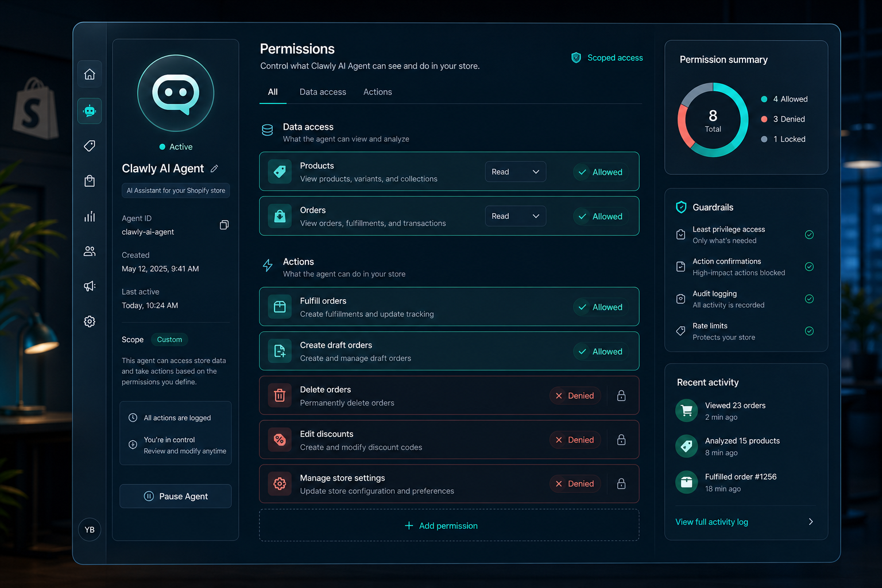Image resolution: width=882 pixels, height=588 pixels.
Task: Click Action confirmations check mark
Action: click(x=809, y=266)
